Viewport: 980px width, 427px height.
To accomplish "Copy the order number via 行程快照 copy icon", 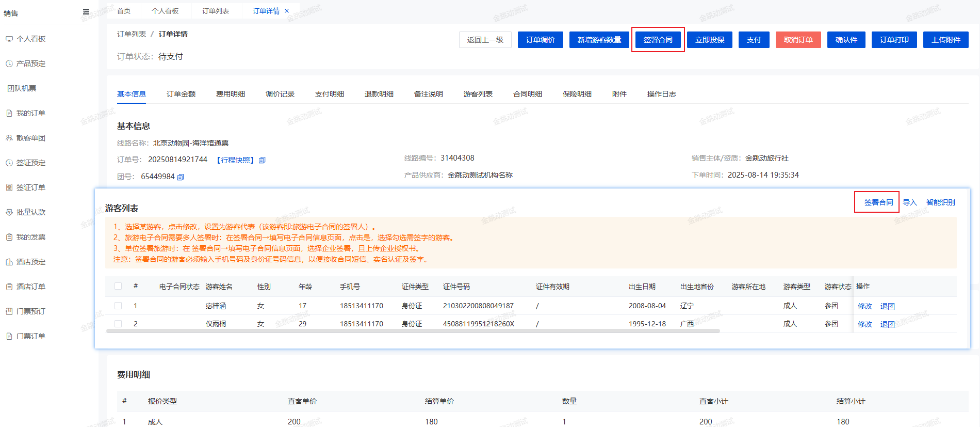I will click(x=262, y=160).
